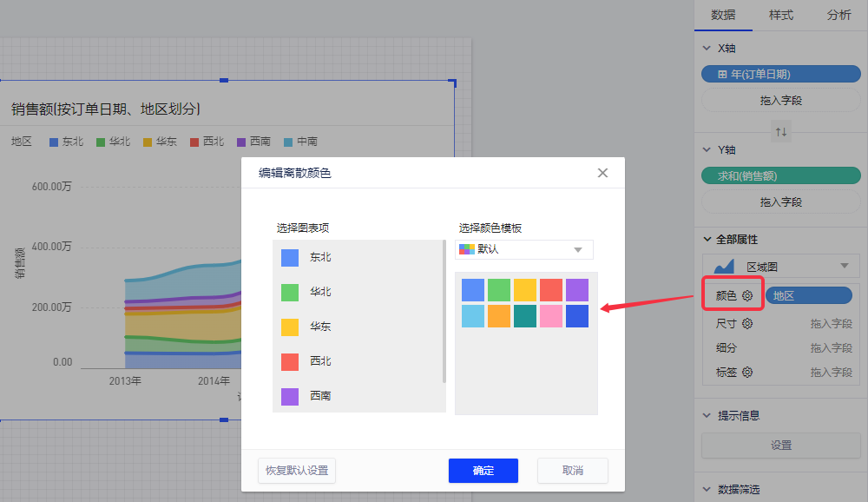Select the 东北 chart item
This screenshot has width=868, height=502.
pyautogui.click(x=358, y=257)
